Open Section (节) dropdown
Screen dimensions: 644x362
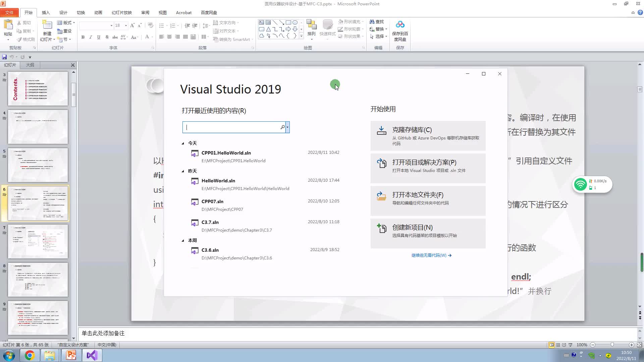(x=64, y=40)
